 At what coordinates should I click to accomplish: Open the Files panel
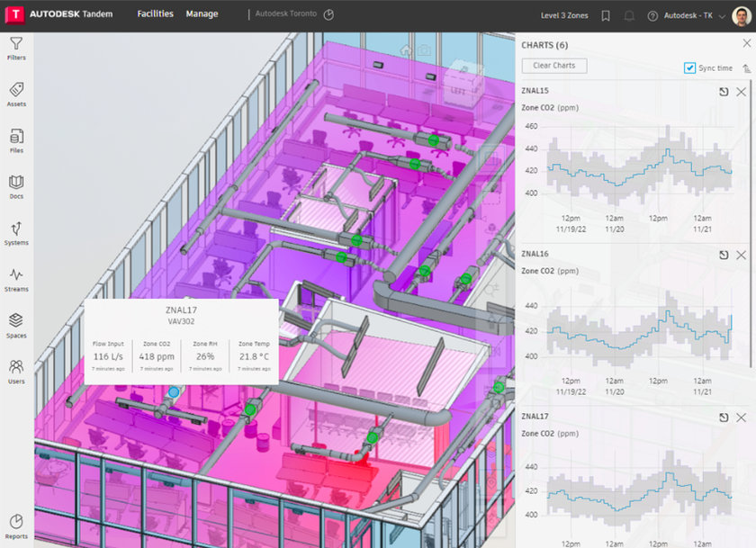pos(15,139)
